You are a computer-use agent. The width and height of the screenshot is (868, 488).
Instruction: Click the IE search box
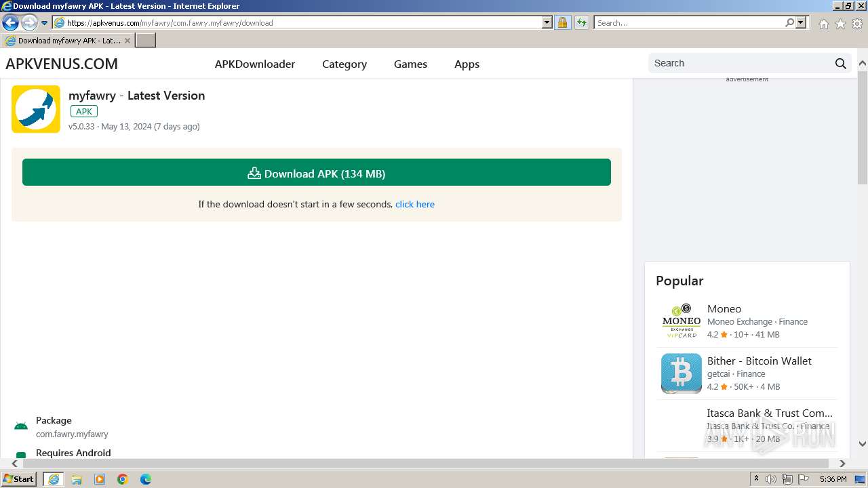689,22
